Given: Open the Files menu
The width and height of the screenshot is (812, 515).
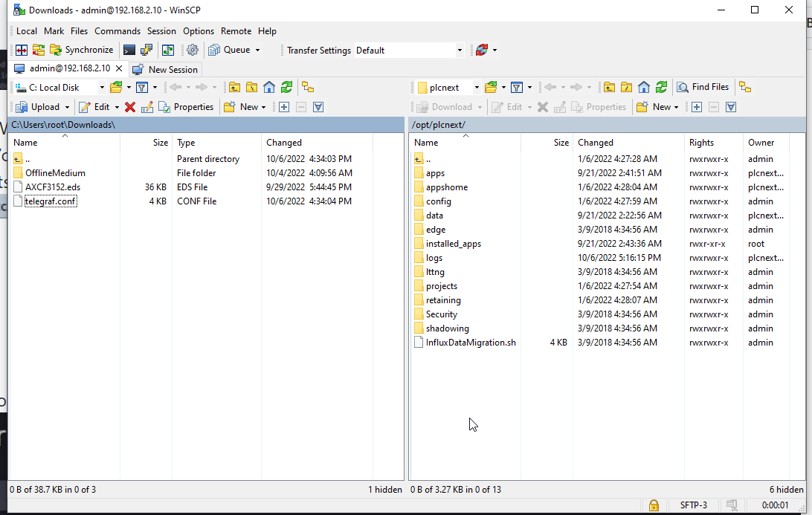Looking at the screenshot, I should coord(80,31).
